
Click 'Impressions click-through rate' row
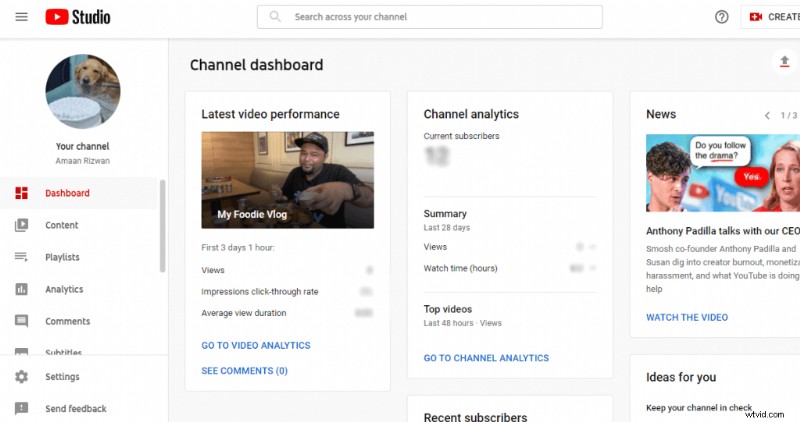287,291
